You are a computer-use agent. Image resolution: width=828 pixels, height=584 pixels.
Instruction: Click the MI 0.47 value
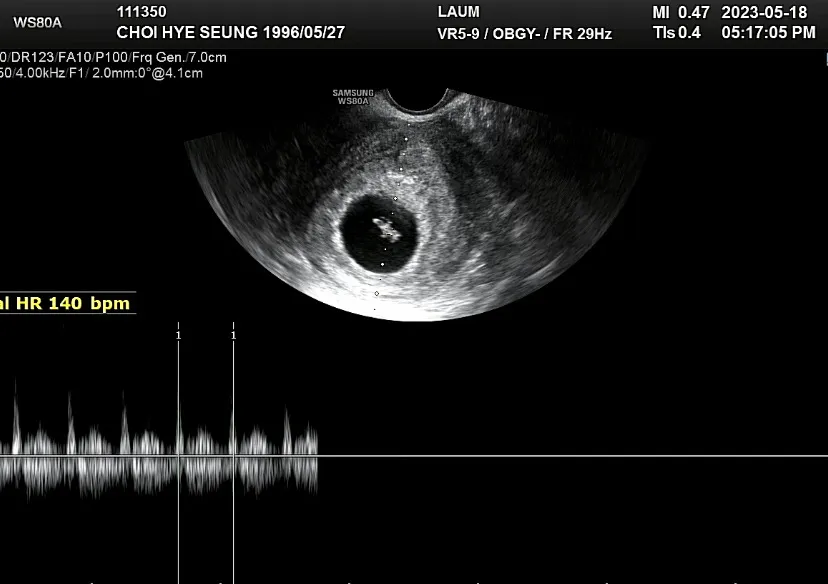pyautogui.click(x=681, y=12)
